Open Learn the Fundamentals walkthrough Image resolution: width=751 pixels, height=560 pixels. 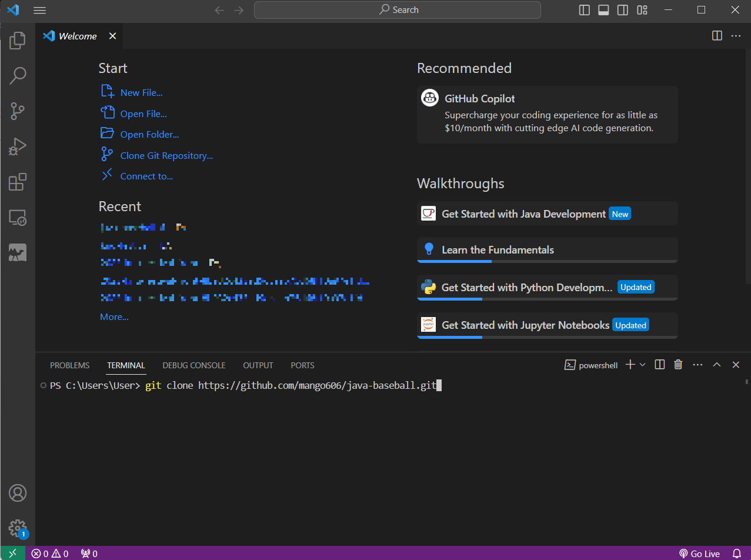pos(547,250)
